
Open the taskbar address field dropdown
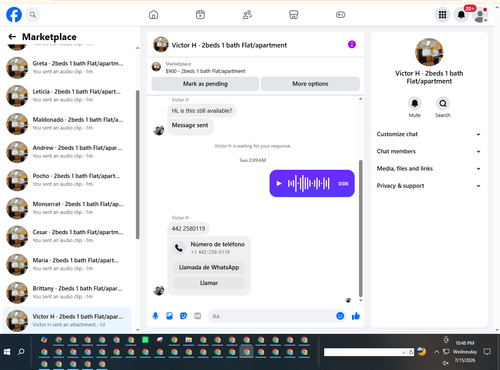click(404, 352)
